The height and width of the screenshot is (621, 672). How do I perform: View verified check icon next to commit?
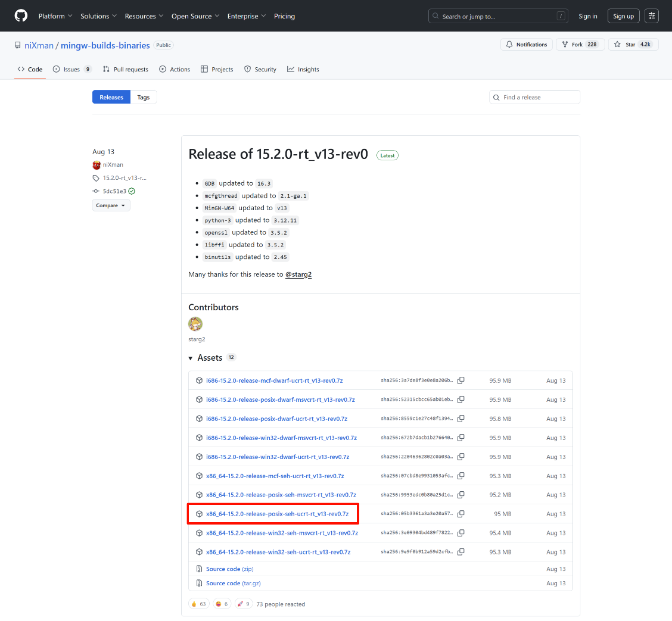click(x=132, y=192)
